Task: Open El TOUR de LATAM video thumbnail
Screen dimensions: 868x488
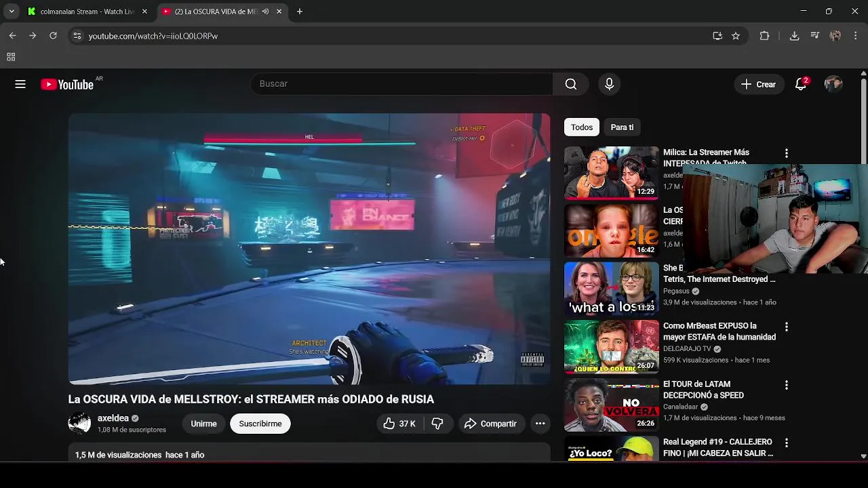Action: tap(612, 405)
